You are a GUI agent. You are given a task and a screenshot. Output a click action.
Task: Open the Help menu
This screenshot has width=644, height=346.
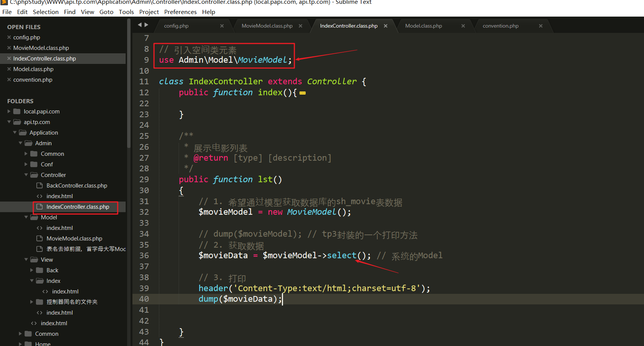208,12
